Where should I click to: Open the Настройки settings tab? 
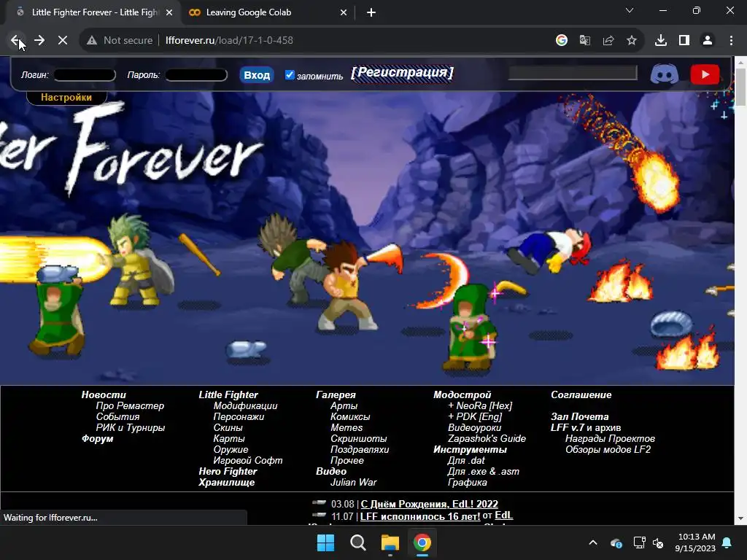pos(66,97)
